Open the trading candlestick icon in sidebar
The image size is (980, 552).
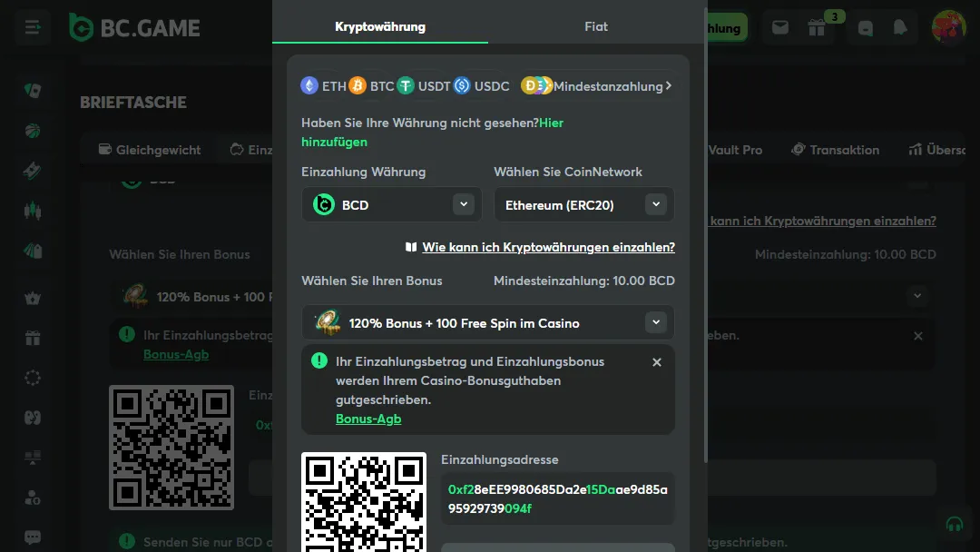point(33,211)
